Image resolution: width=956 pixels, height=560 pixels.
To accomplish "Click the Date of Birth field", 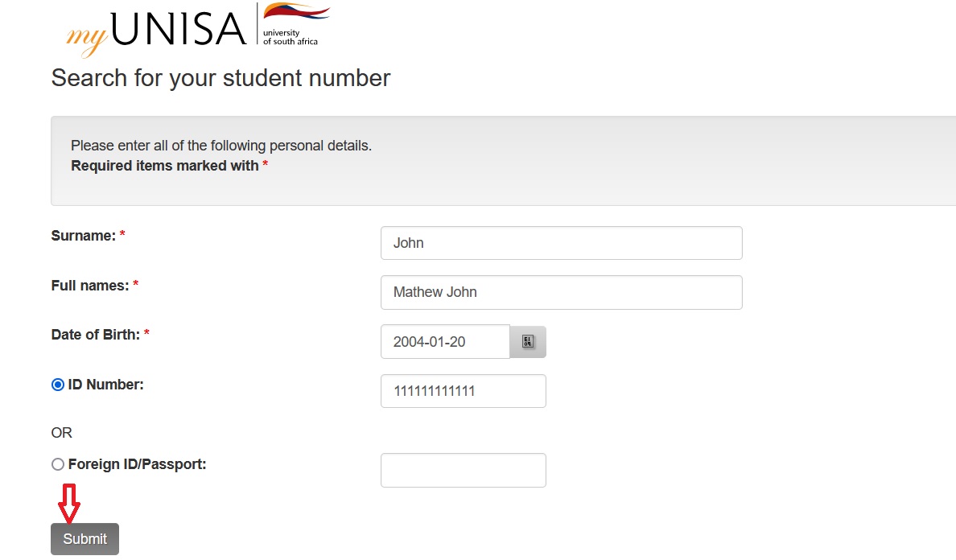I will 445,341.
